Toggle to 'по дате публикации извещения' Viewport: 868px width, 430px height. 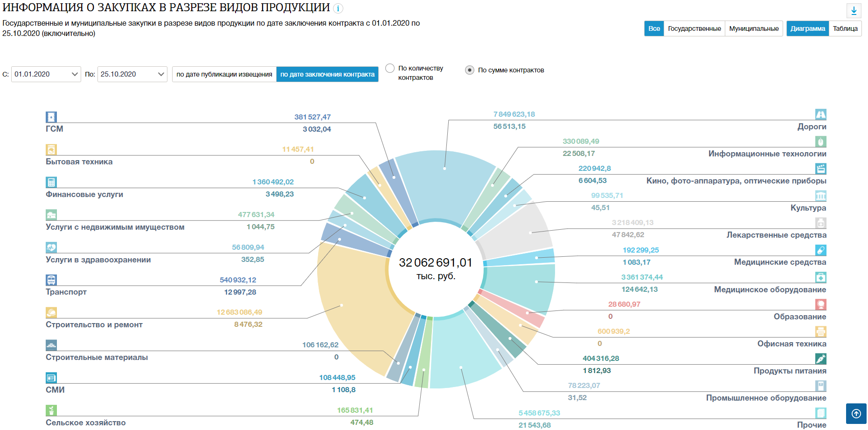click(224, 74)
